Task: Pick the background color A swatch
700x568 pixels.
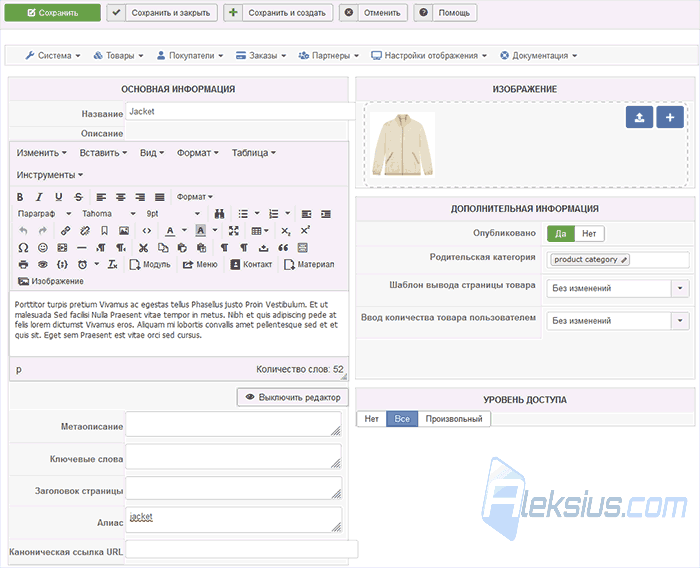Action: pos(200,231)
